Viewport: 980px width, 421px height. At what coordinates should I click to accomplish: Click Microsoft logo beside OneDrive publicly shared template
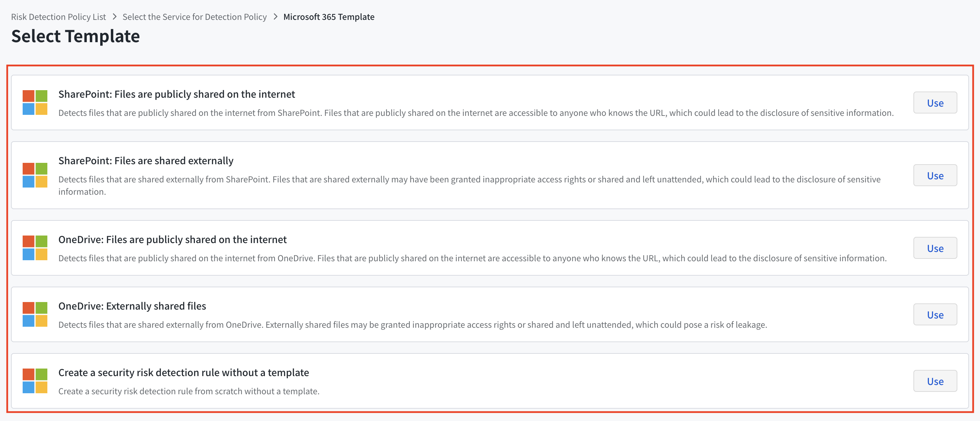click(35, 248)
